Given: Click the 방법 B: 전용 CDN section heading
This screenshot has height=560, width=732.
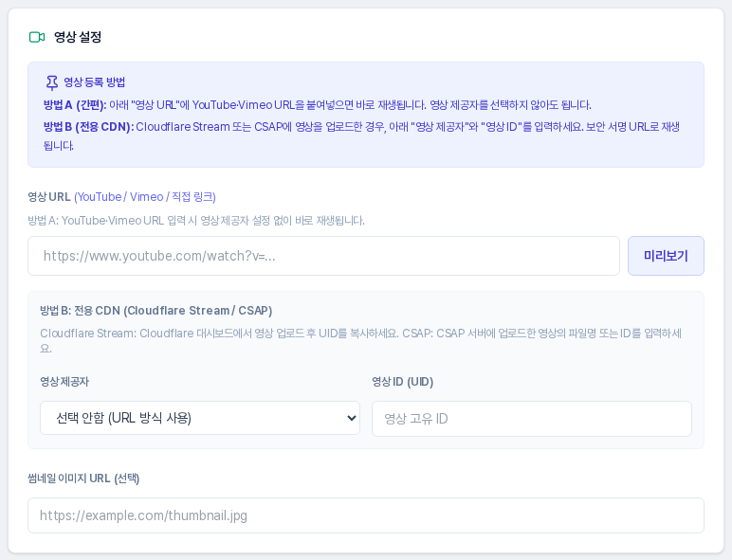Looking at the screenshot, I should point(156,311).
